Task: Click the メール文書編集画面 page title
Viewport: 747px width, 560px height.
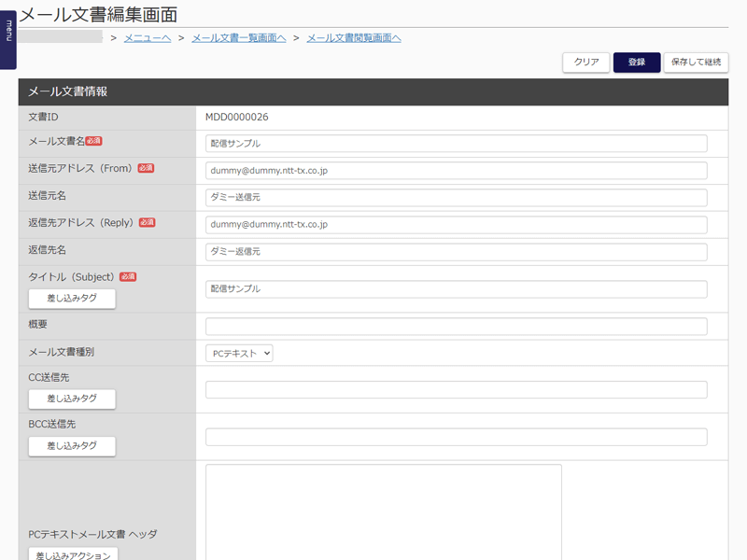Action: (x=98, y=14)
